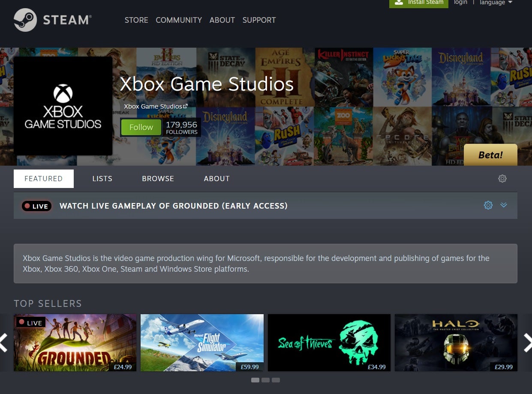
Task: Switch to the BROWSE tab
Action: pyautogui.click(x=158, y=179)
